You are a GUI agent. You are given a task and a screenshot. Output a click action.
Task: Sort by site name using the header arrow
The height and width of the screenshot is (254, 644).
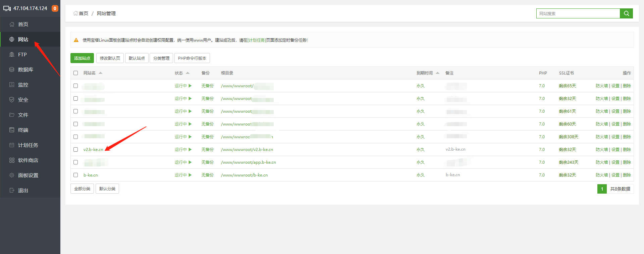tap(100, 73)
